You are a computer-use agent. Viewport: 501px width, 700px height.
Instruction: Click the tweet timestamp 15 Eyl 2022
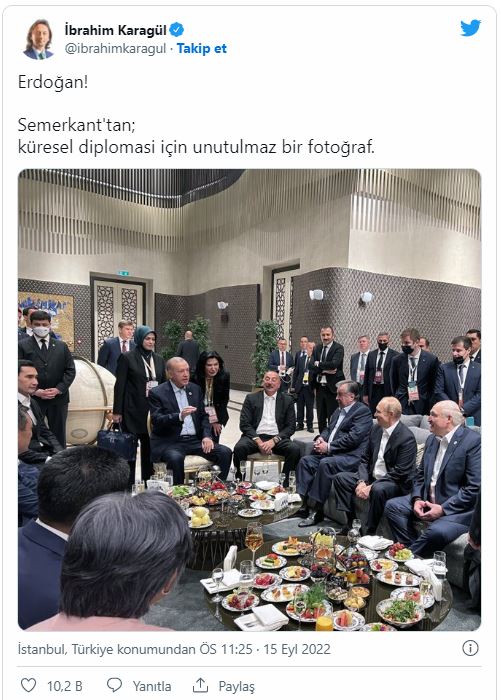[297, 649]
